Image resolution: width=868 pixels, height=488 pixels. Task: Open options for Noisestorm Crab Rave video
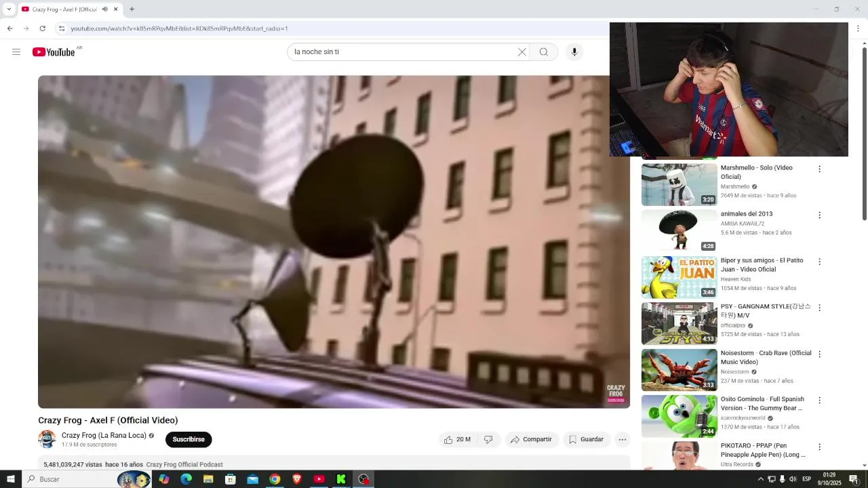(x=819, y=354)
